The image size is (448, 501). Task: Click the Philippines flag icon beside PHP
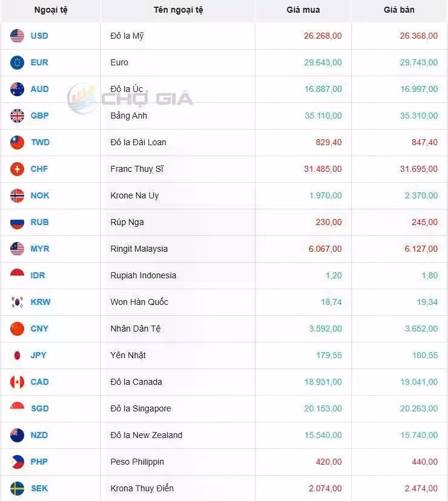click(x=18, y=462)
